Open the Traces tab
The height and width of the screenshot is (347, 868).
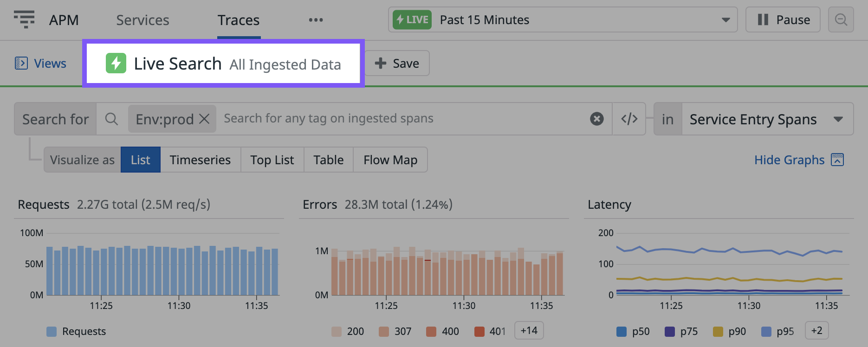click(x=239, y=20)
